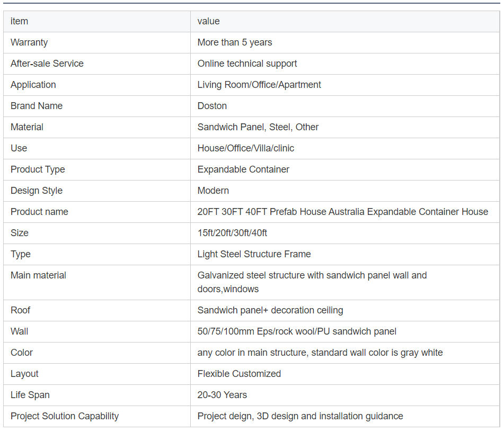Select the Brand Name label
The width and height of the screenshot is (504, 432).
pos(37,106)
